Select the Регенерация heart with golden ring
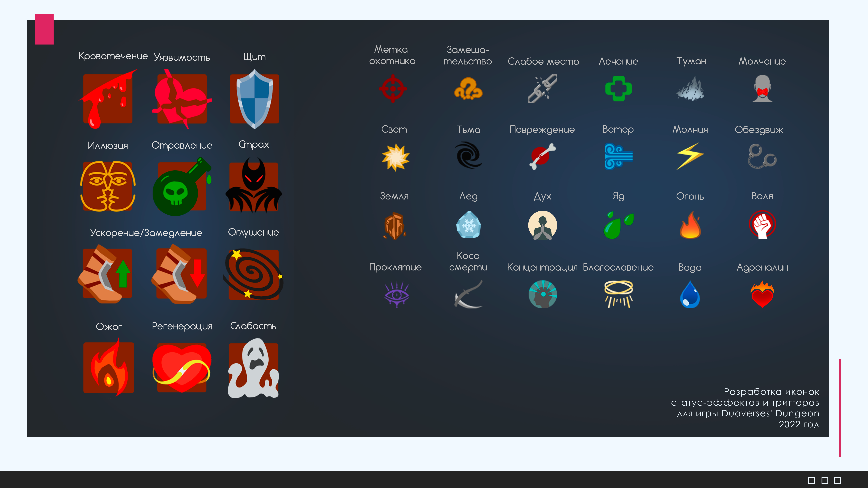This screenshot has width=868, height=488. point(182,368)
